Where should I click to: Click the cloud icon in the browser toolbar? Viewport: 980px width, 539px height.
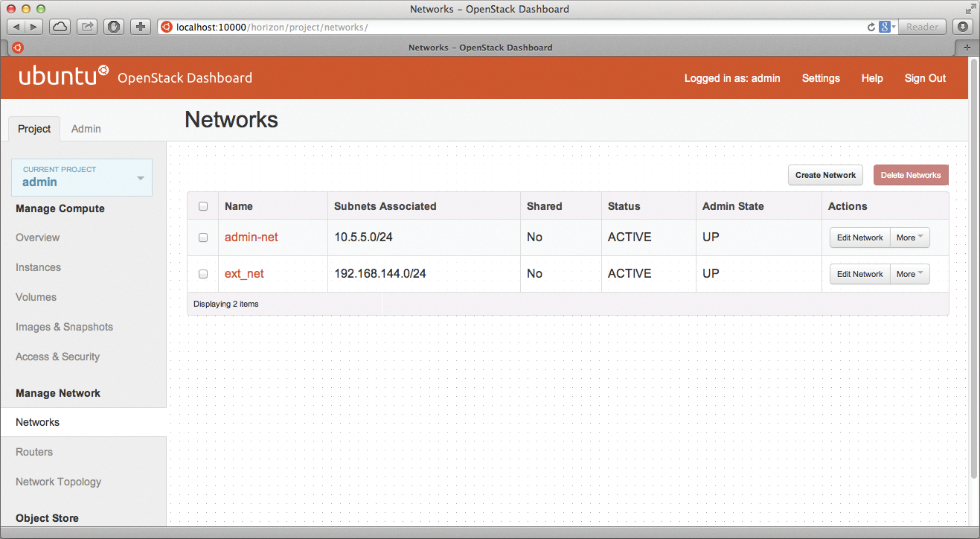point(59,26)
